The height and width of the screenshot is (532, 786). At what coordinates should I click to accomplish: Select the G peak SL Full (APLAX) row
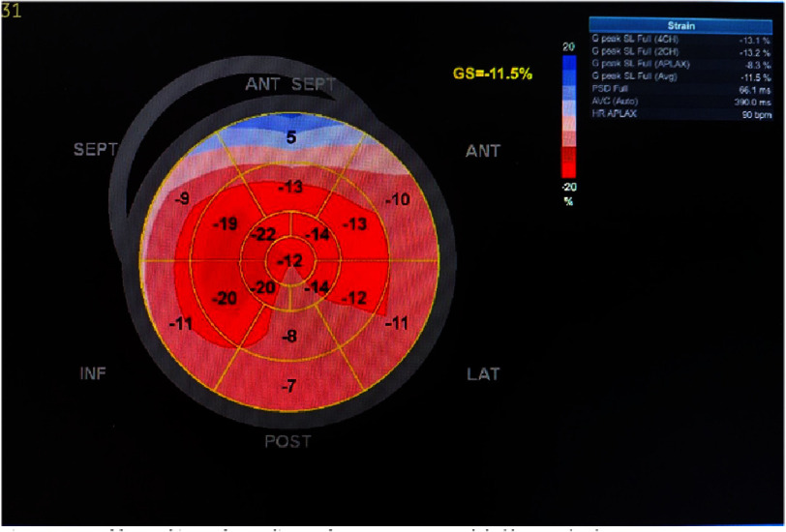point(680,65)
